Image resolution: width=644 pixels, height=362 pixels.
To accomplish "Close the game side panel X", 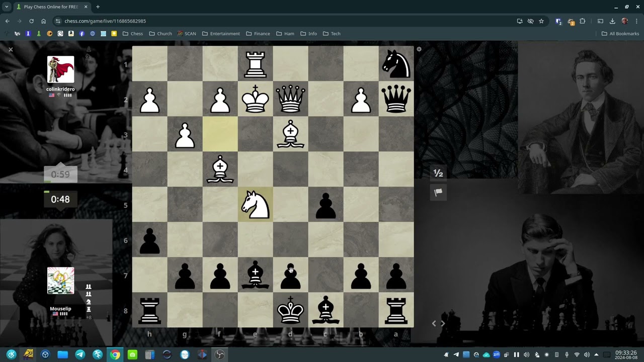I will [11, 49].
